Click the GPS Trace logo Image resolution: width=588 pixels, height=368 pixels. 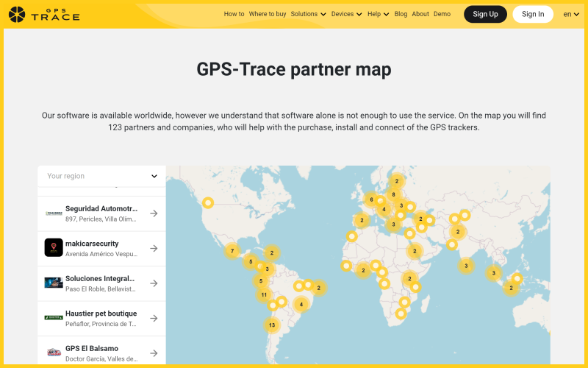click(44, 14)
